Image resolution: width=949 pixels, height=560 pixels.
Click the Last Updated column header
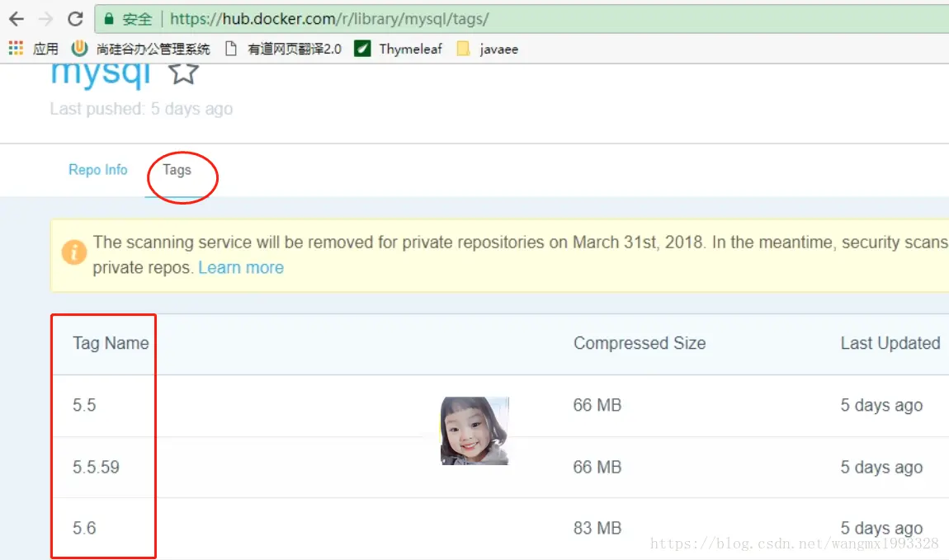(890, 343)
